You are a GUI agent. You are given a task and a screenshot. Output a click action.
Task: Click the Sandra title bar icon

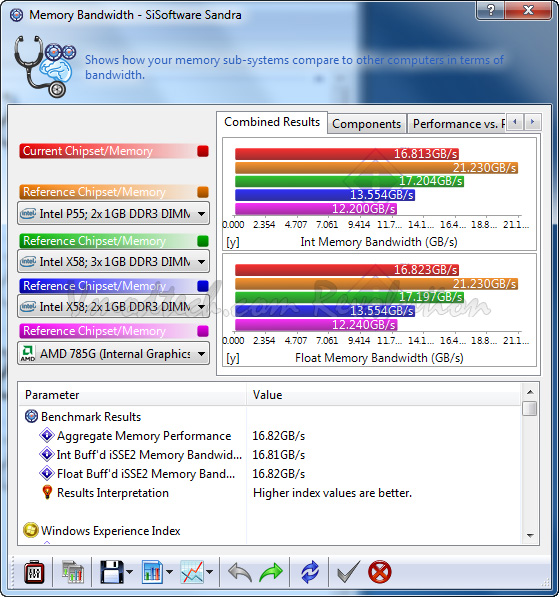point(16,15)
